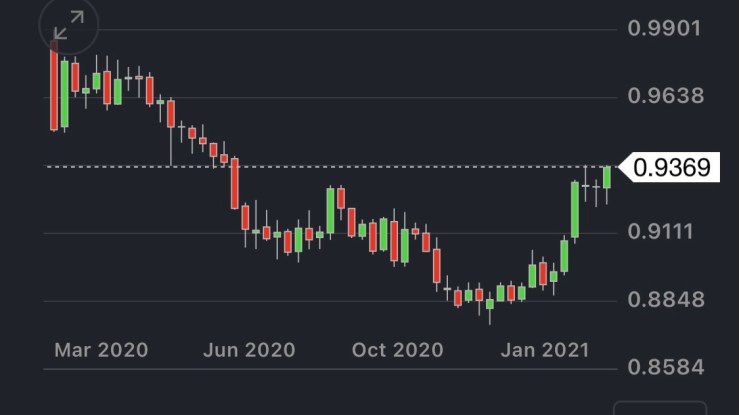Click the Oct 2020 date label
This screenshot has width=739, height=415.
(396, 350)
